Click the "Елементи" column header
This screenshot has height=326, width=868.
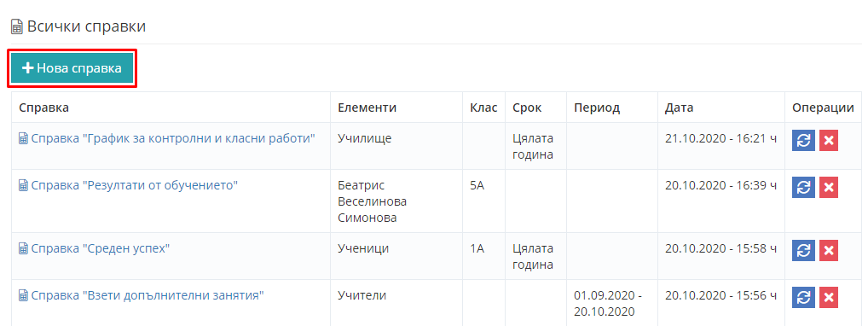(x=367, y=108)
